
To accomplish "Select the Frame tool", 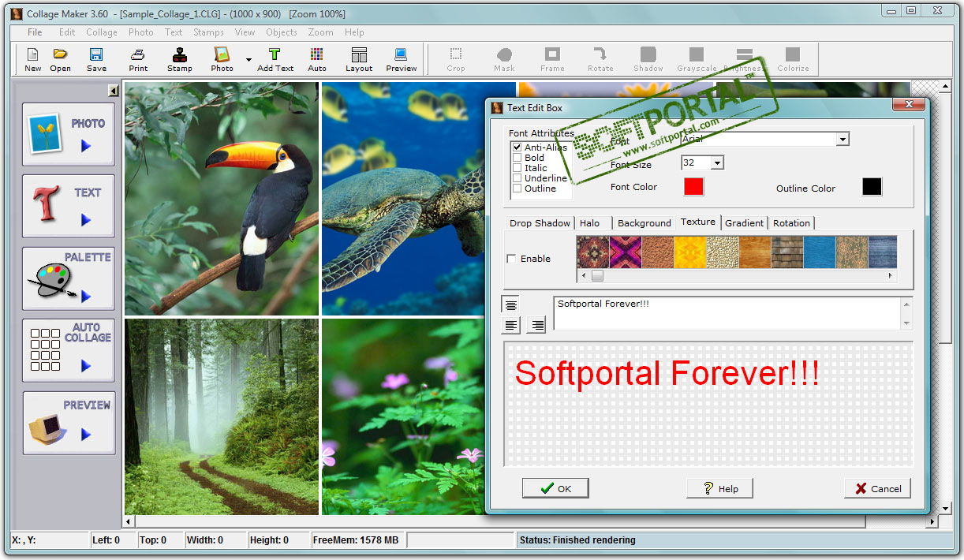I will pyautogui.click(x=552, y=59).
